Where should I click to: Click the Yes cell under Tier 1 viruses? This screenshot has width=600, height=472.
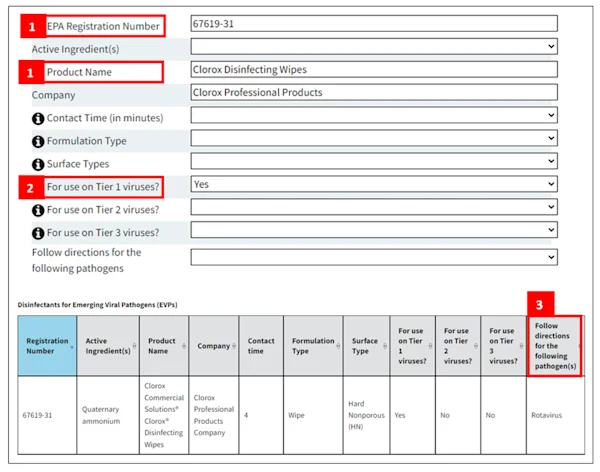412,415
